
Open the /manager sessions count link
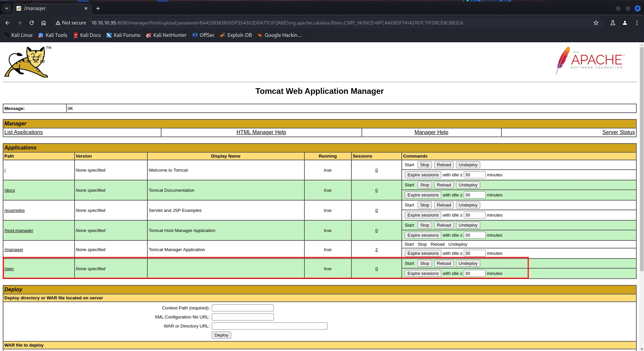pyautogui.click(x=377, y=250)
